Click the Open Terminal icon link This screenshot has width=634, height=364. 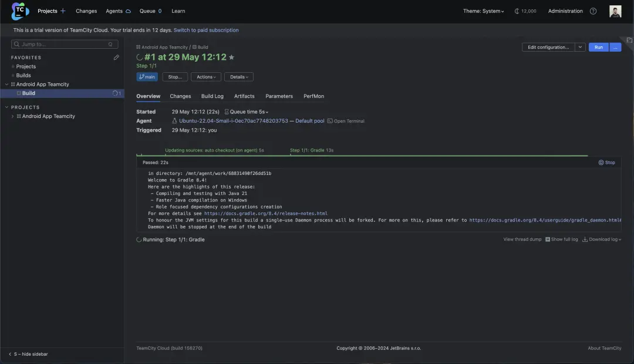tap(346, 121)
